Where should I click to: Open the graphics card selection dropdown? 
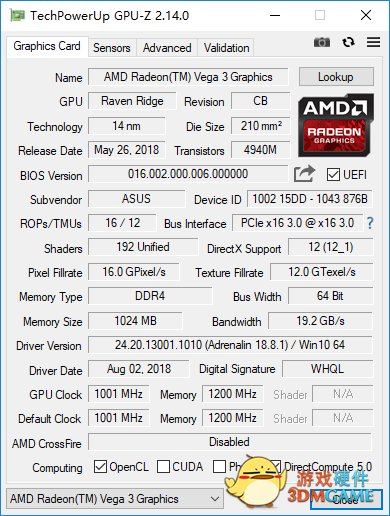pyautogui.click(x=115, y=499)
